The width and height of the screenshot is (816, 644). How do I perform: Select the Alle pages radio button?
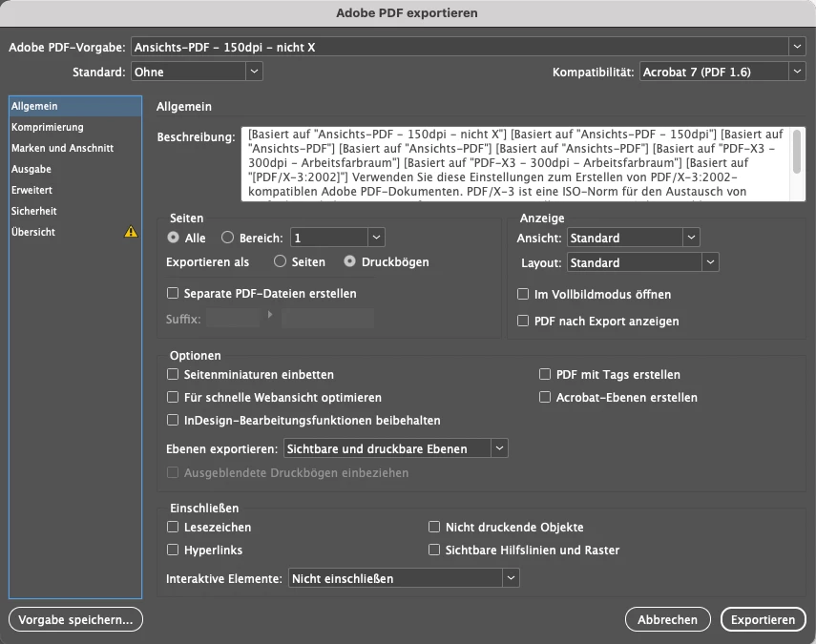pos(174,238)
